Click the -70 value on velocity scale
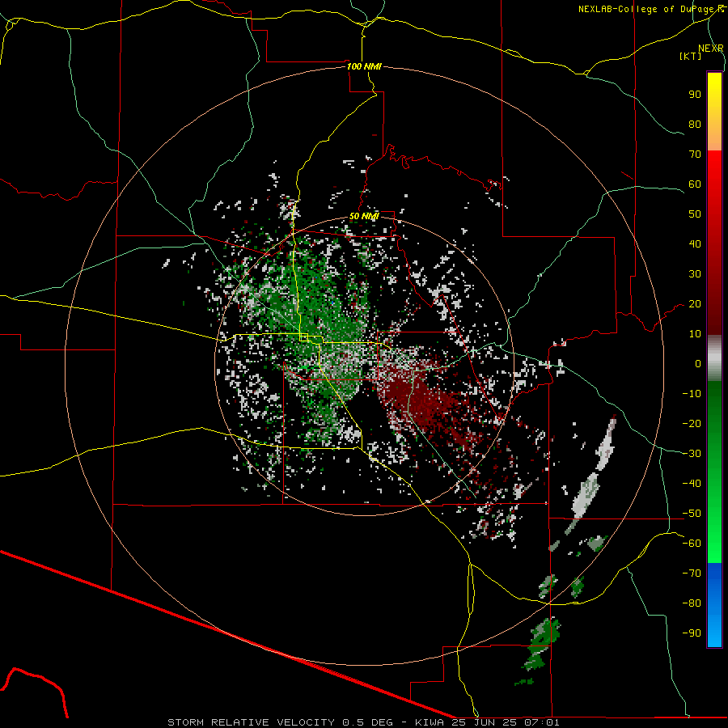Viewport: 728px width, 728px height. click(692, 574)
